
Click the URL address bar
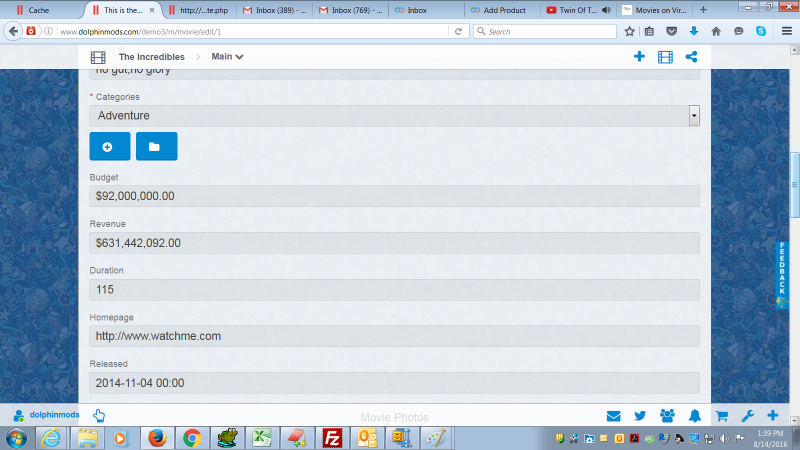pos(253,31)
